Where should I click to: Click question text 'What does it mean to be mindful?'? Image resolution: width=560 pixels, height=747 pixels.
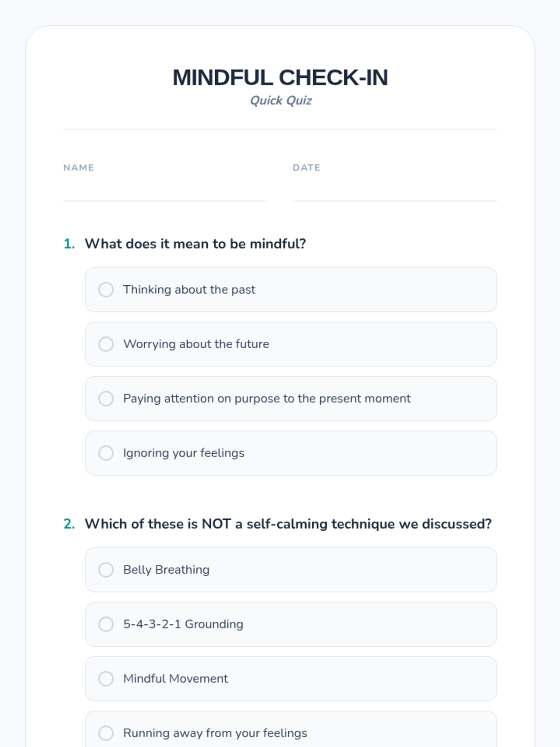195,244
